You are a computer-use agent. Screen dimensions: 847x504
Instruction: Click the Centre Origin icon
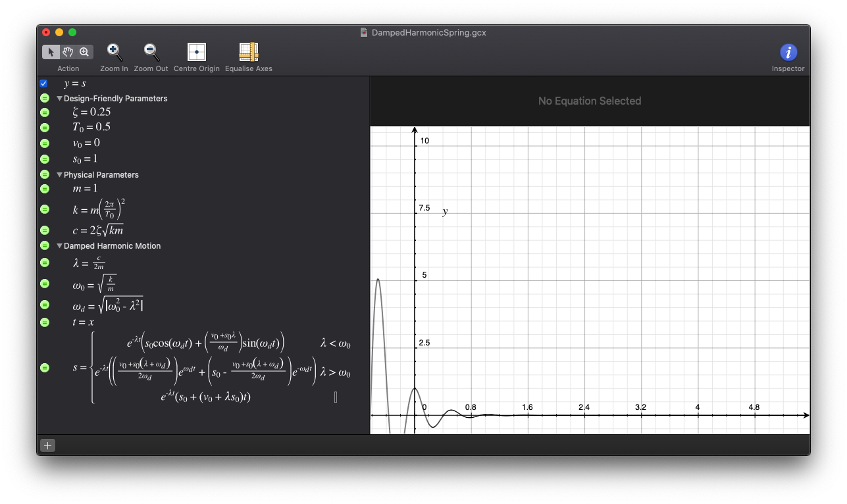point(197,52)
